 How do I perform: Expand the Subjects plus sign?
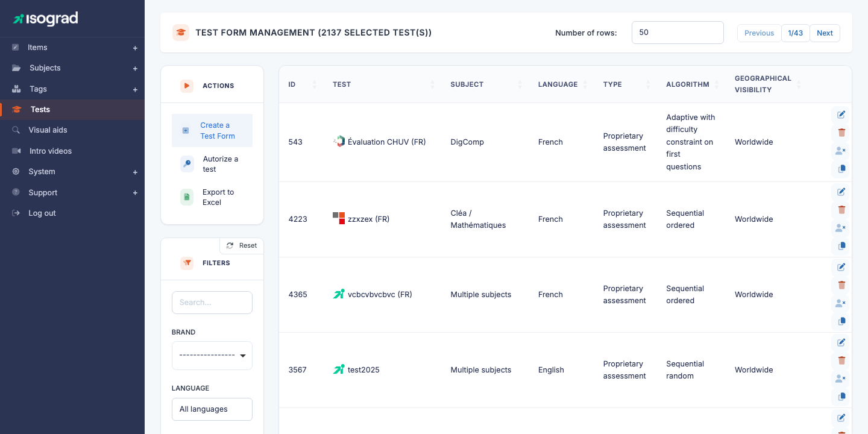tap(135, 68)
